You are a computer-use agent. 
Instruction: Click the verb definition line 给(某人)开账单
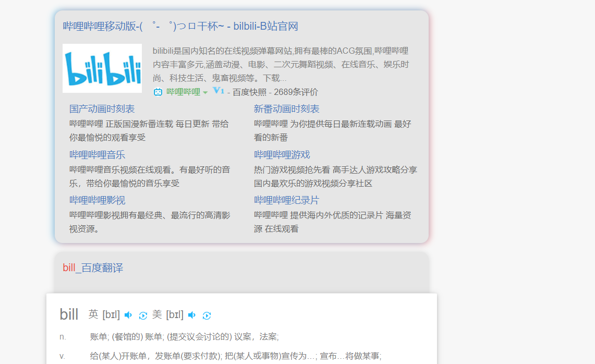[236, 356]
